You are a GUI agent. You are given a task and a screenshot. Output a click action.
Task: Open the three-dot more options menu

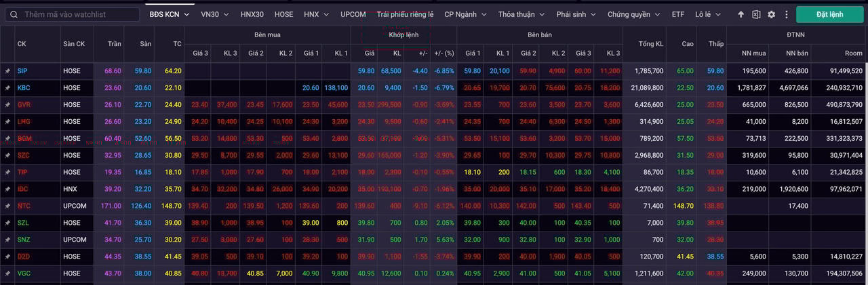[785, 14]
